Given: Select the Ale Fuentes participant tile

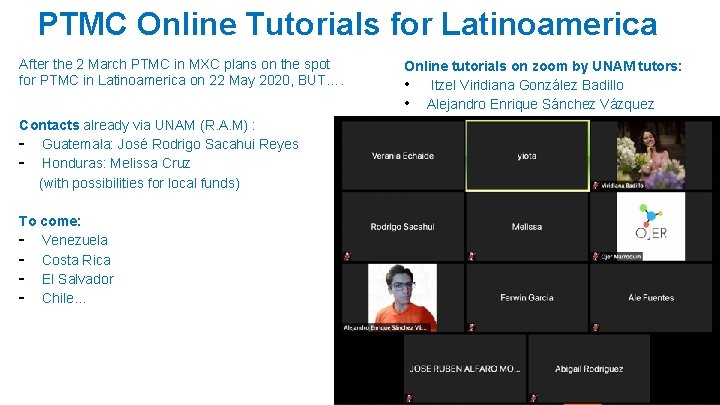Looking at the screenshot, I should tap(651, 298).
